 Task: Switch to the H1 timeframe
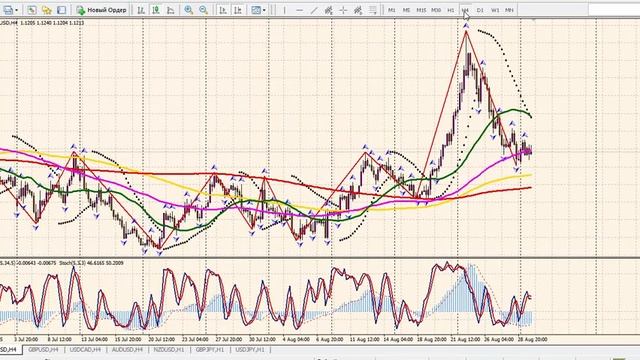pyautogui.click(x=451, y=10)
